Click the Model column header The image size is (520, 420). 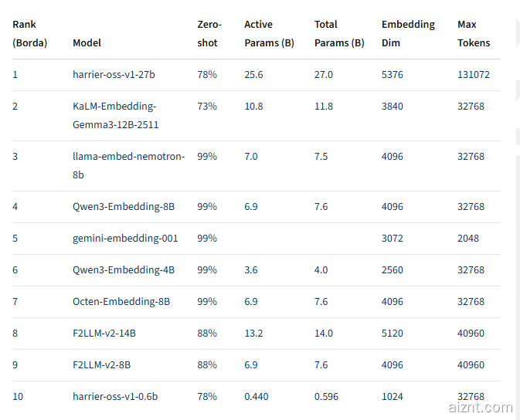(87, 43)
